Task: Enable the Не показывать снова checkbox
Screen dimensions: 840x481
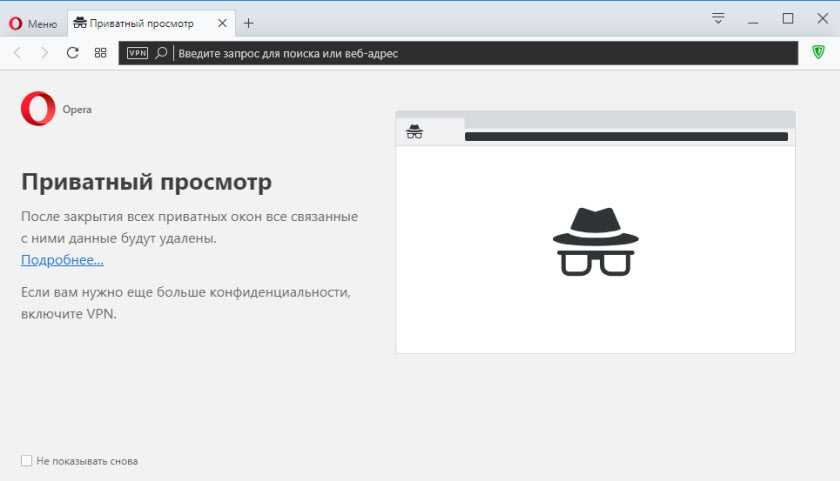Action: (x=27, y=461)
